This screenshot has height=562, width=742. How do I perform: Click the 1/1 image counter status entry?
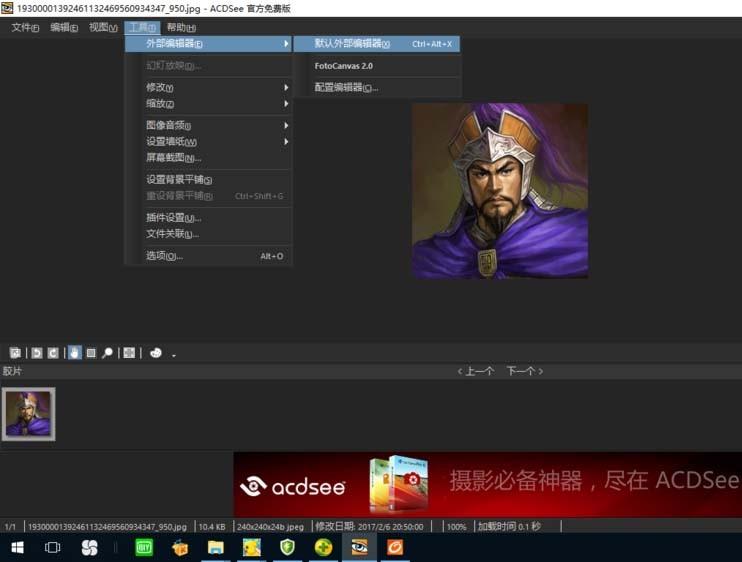pyautogui.click(x=10, y=527)
